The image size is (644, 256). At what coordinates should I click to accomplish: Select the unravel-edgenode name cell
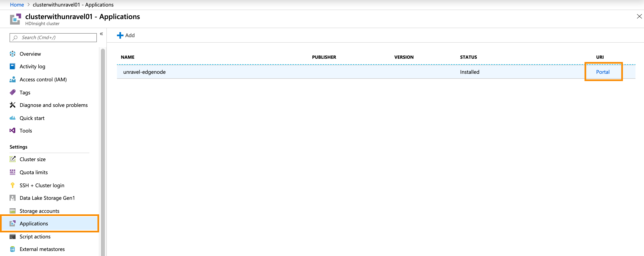[144, 72]
